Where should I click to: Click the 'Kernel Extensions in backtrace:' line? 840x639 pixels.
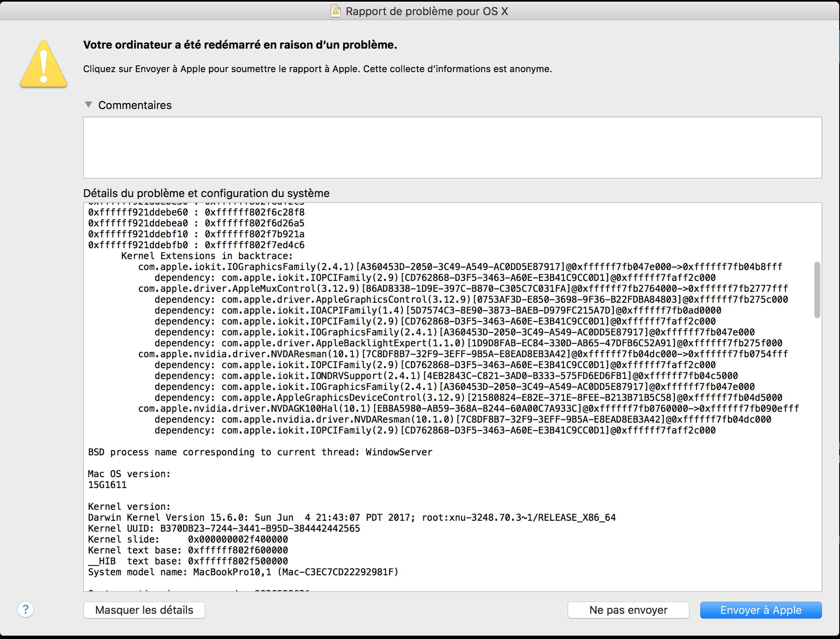pos(207,256)
